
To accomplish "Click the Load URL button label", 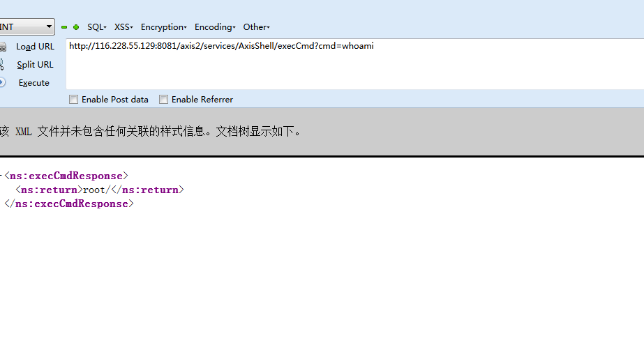I will (36, 47).
